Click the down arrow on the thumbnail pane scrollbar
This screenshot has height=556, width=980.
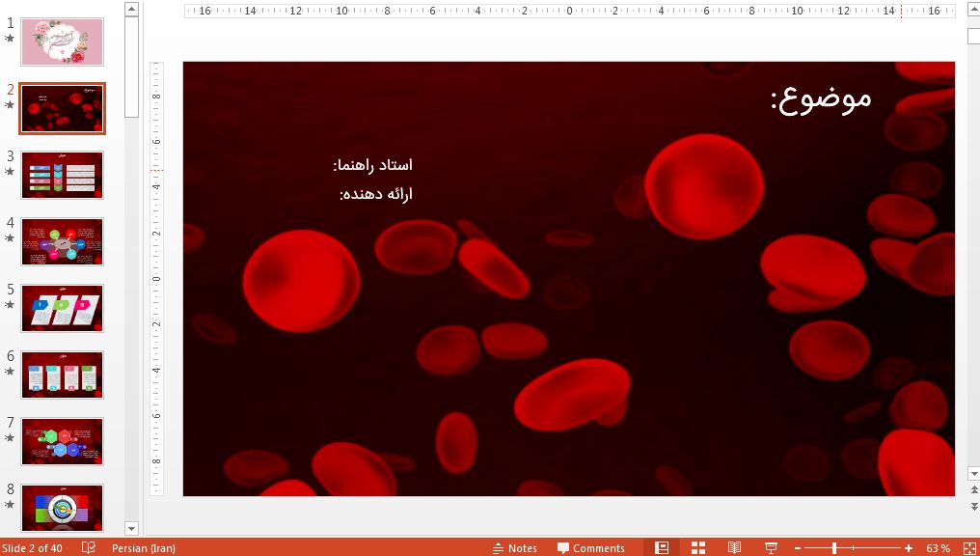pos(129,530)
